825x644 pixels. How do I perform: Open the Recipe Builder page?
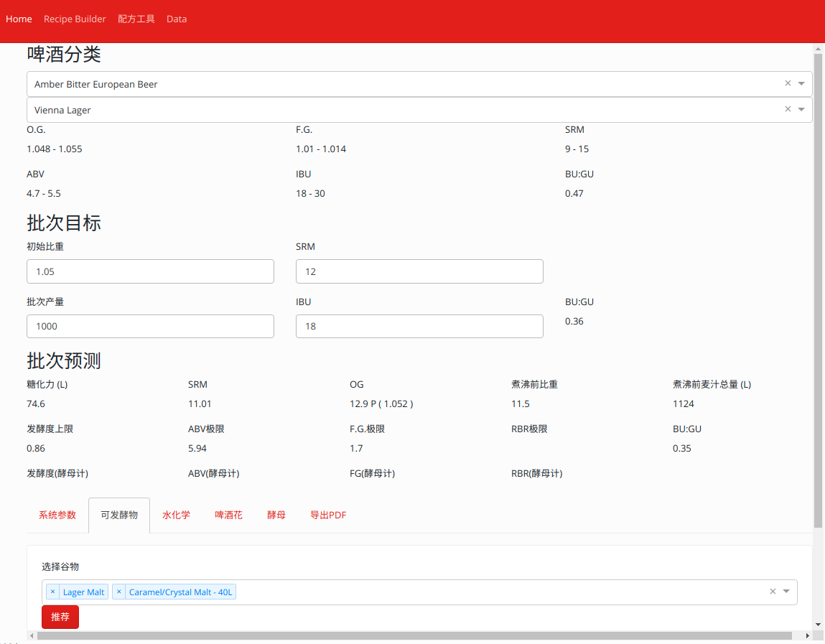75,19
